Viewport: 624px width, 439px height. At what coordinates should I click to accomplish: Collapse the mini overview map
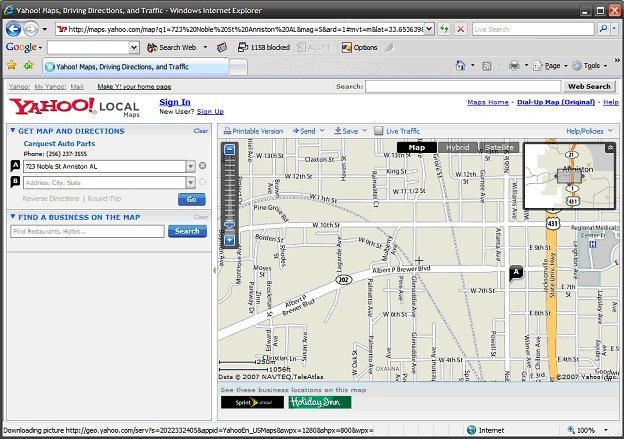click(x=610, y=148)
